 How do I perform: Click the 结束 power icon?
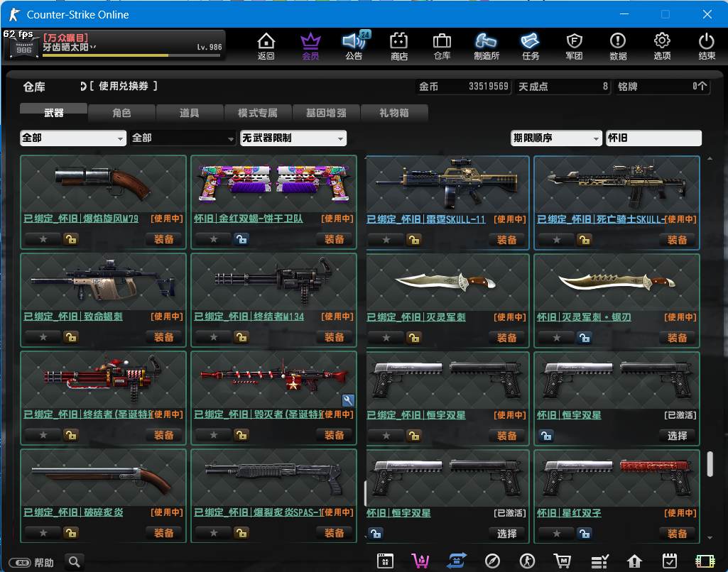coord(707,46)
